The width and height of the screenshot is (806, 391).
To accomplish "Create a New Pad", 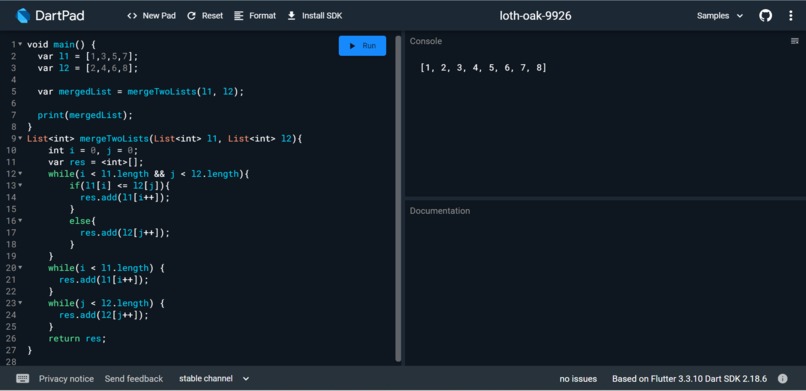I will [x=151, y=16].
